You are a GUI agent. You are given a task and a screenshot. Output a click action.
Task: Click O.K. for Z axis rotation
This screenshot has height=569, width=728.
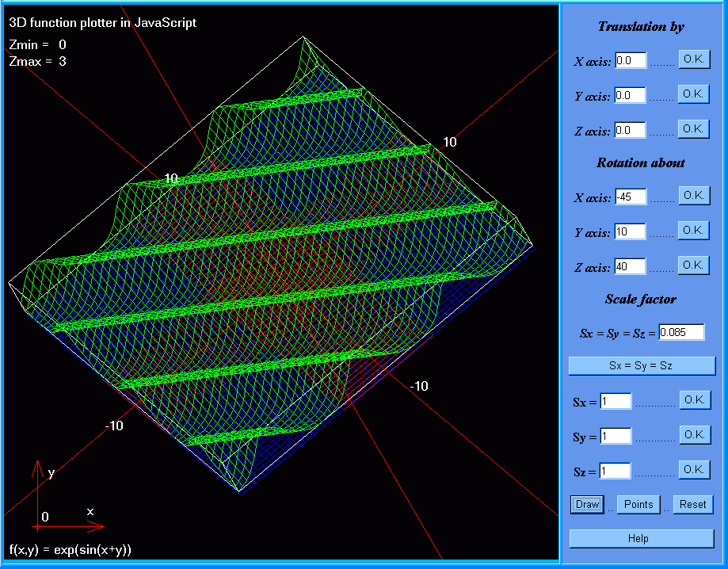click(694, 265)
